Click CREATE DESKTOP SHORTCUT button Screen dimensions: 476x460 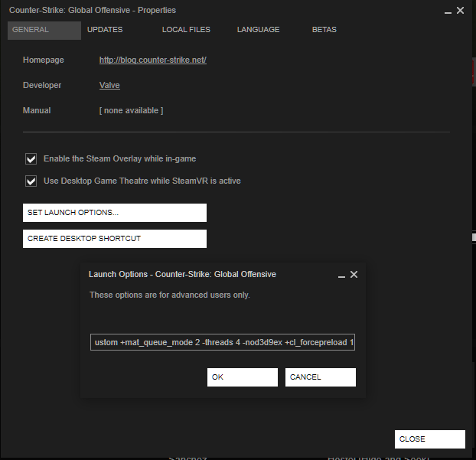click(115, 239)
